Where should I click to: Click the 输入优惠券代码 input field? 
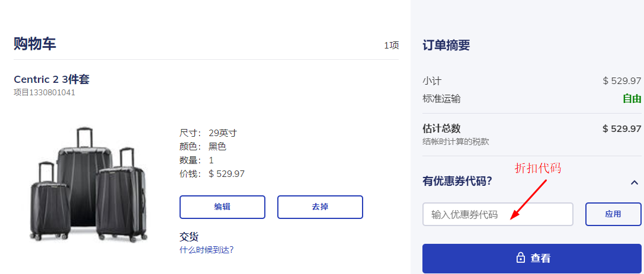498,214
